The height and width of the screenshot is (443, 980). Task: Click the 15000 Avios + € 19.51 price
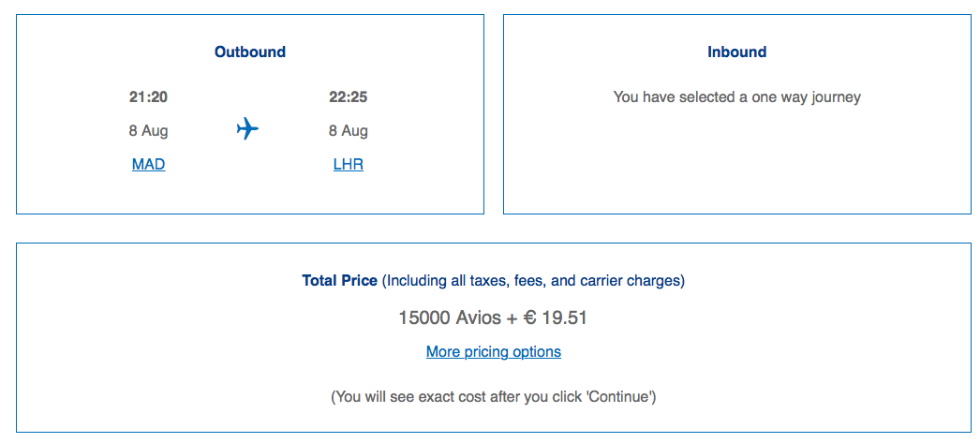tap(493, 318)
